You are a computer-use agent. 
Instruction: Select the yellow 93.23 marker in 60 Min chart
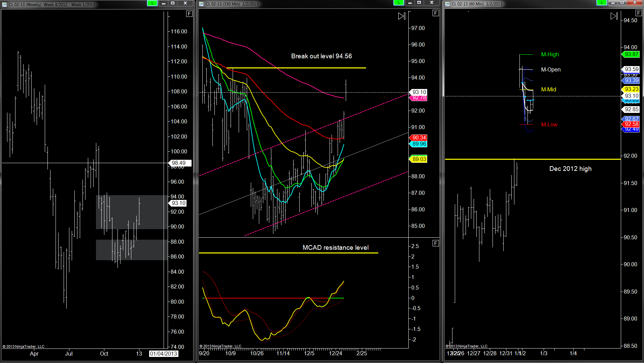tap(630, 89)
